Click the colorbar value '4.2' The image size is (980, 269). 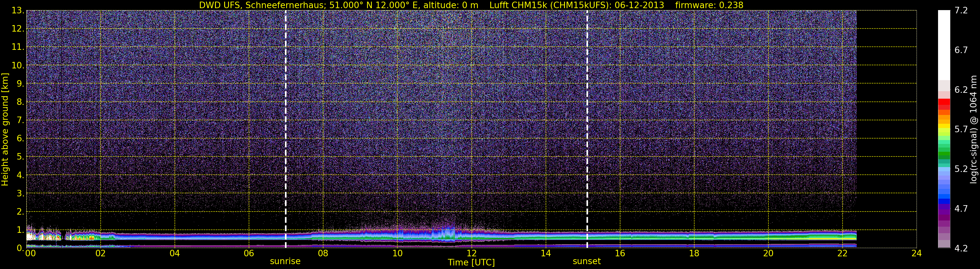[961, 248]
